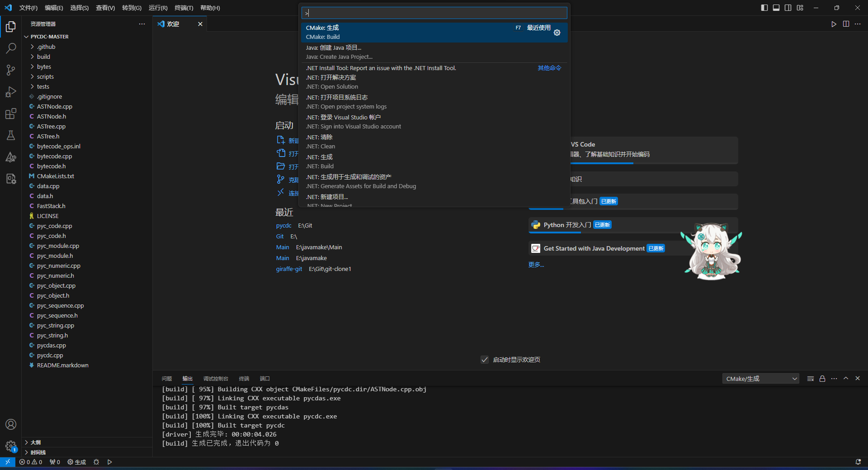Viewport: 868px width, 470px height.
Task: Toggle the primary sidebar layout button
Action: click(x=764, y=8)
